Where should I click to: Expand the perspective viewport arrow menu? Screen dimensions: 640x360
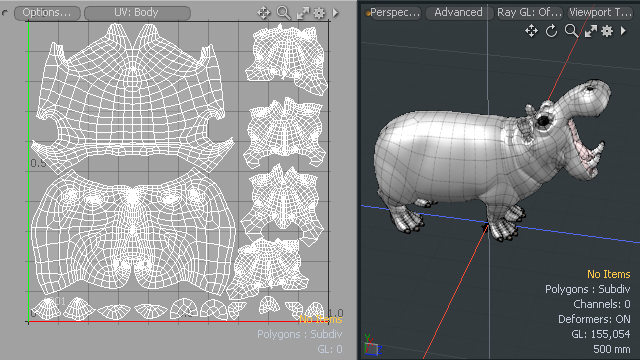pos(623,31)
